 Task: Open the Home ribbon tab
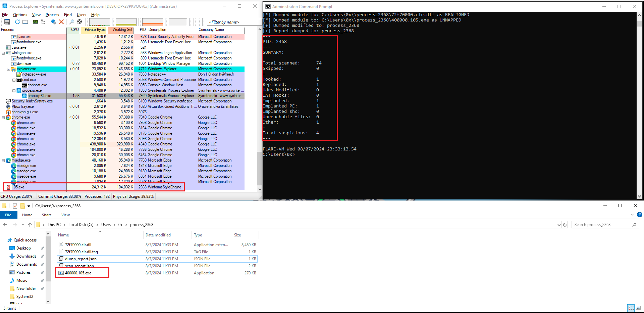27,215
